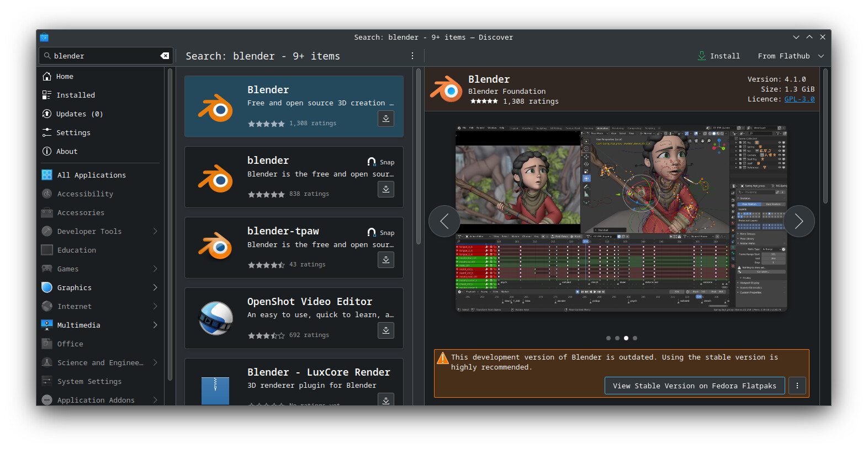Viewport: 868px width, 449px height.
Task: Open the About page
Action: pyautogui.click(x=102, y=152)
